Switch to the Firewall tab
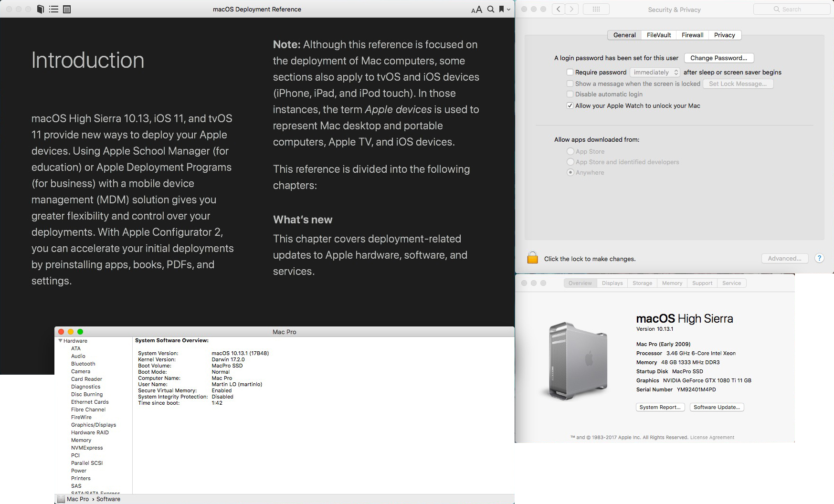The image size is (834, 504). 692,35
